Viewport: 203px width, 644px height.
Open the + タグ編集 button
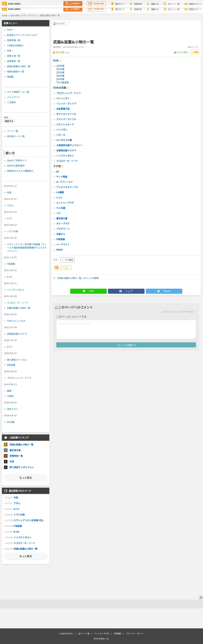click(x=68, y=260)
